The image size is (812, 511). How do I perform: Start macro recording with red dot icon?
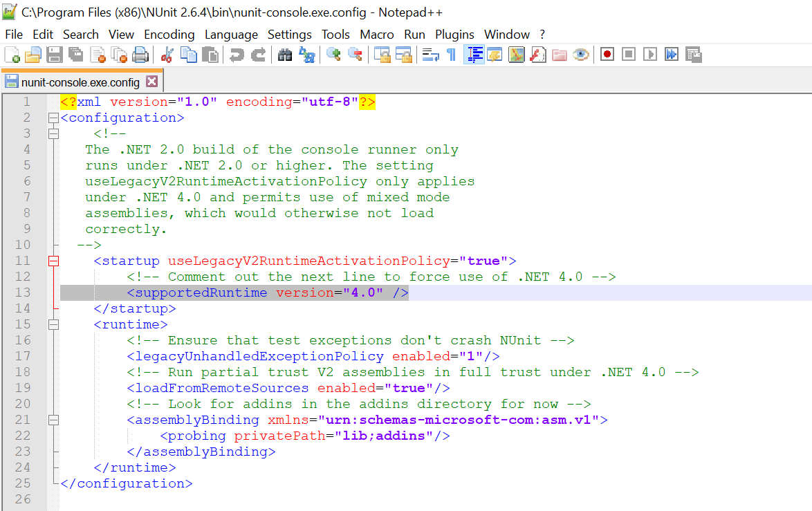(607, 55)
